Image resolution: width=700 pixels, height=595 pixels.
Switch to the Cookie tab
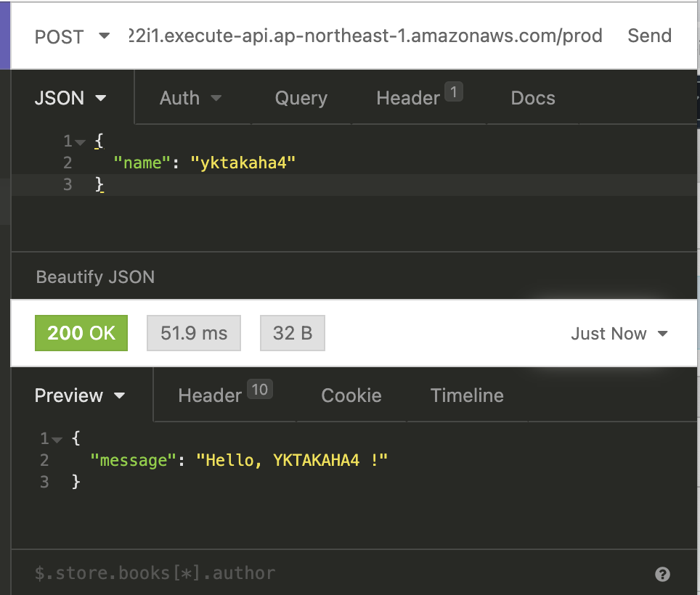(351, 395)
